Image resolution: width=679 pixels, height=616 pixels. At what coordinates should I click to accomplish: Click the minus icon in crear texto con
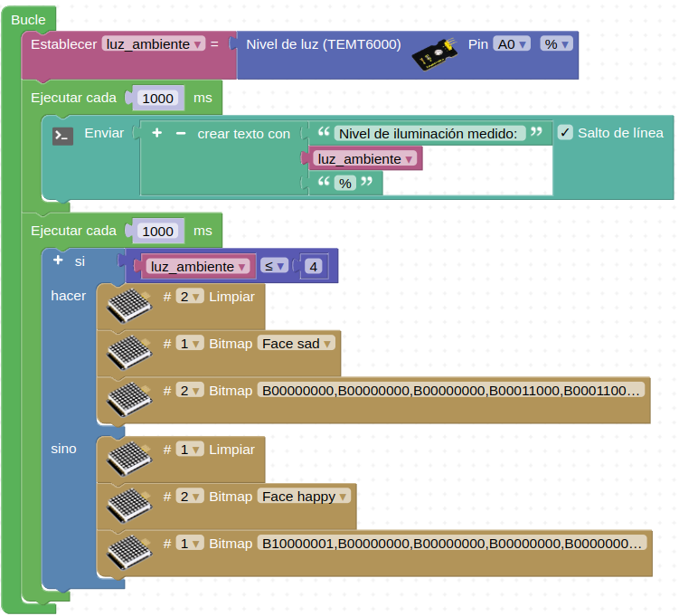pyautogui.click(x=180, y=133)
